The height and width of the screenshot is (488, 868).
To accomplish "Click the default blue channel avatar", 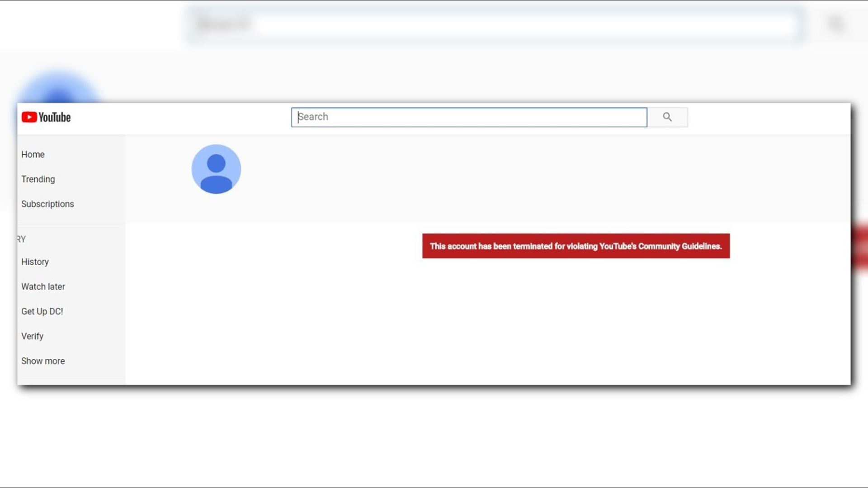I will [216, 169].
